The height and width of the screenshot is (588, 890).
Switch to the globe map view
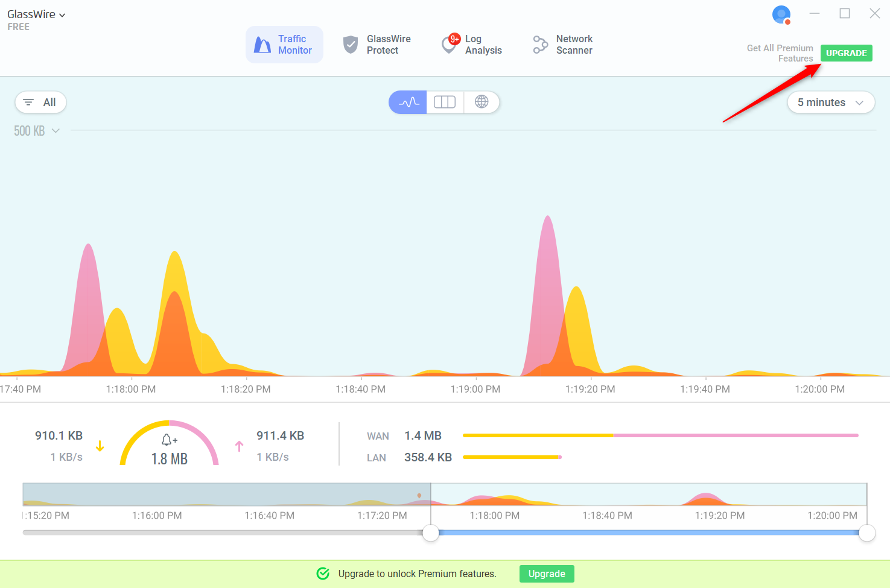482,103
